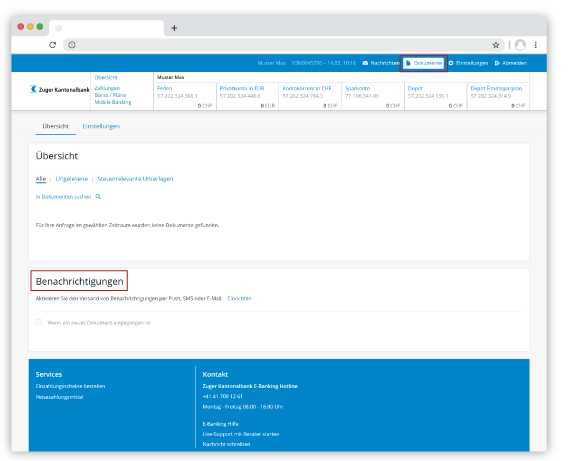
Task: Switch to the Übersicht tab
Action: coord(55,126)
